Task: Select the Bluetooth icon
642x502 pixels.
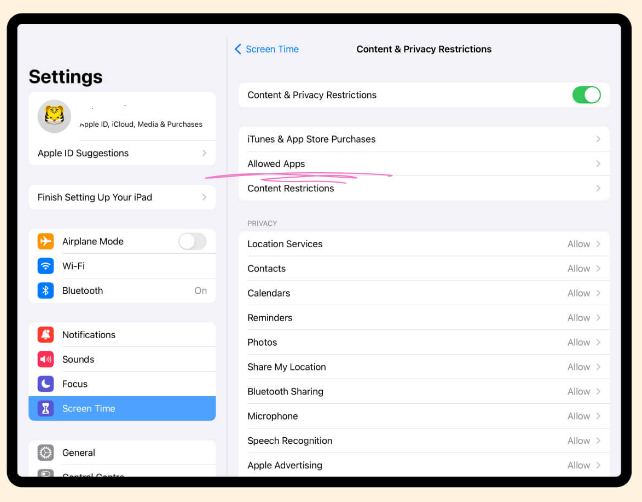Action: (46, 291)
